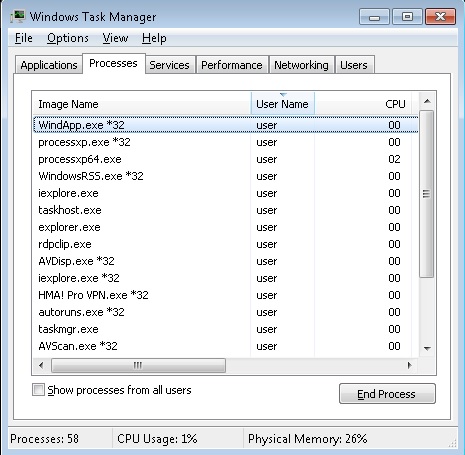Switch to the Services tab

pos(169,65)
